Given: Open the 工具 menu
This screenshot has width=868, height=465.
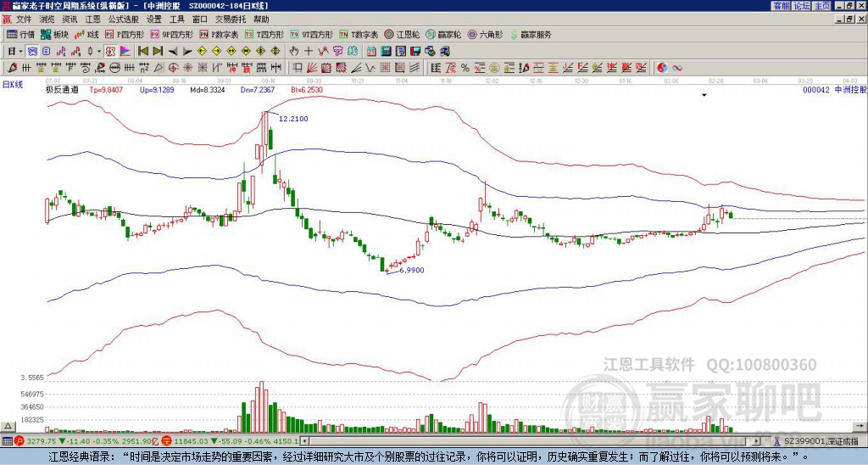Looking at the screenshot, I should point(176,20).
